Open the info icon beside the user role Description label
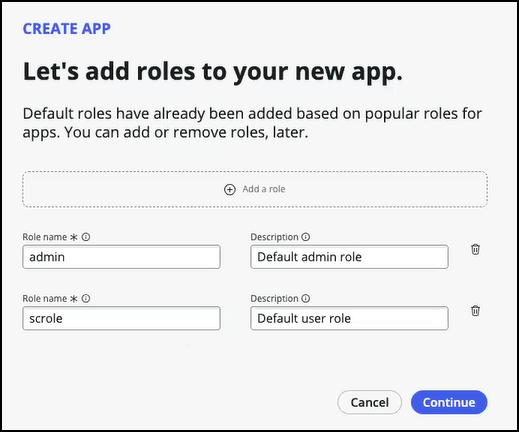 pyautogui.click(x=306, y=298)
